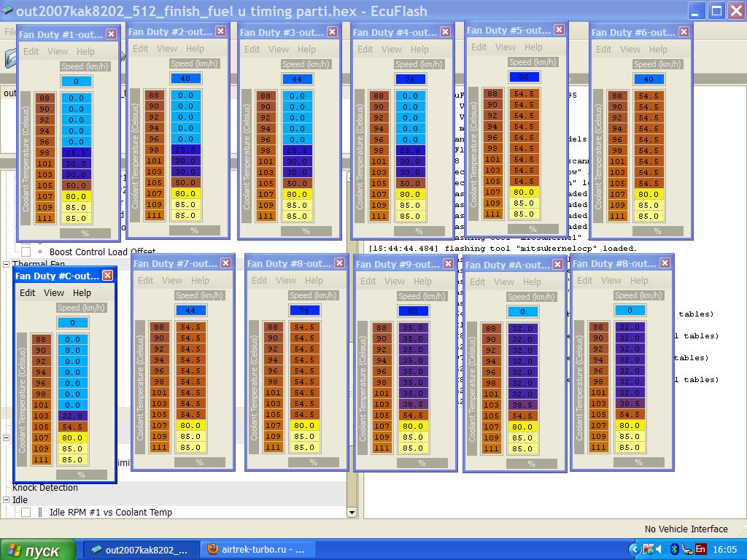Close the Fan Duty #5 table window

[559, 30]
